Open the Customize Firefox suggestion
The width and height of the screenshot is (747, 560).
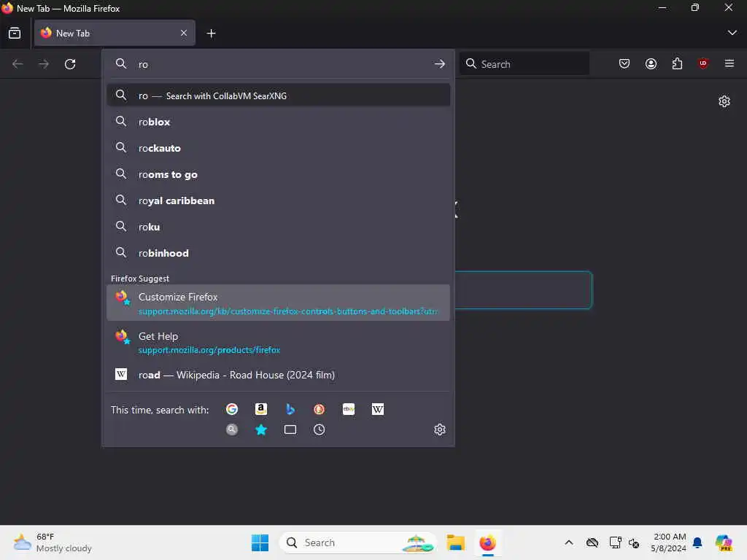point(279,303)
